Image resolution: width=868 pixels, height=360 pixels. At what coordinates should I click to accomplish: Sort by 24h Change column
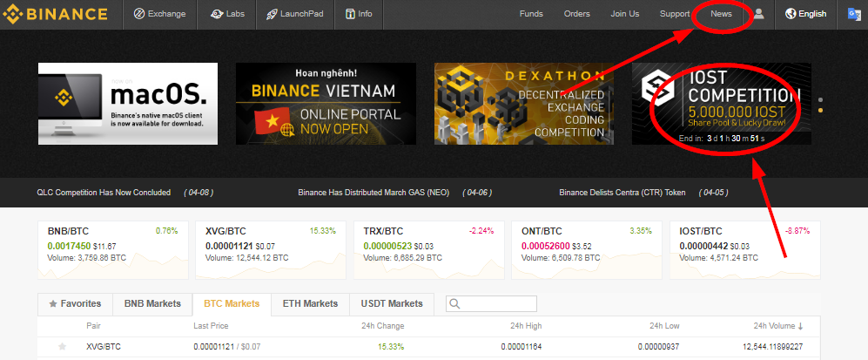(x=382, y=326)
